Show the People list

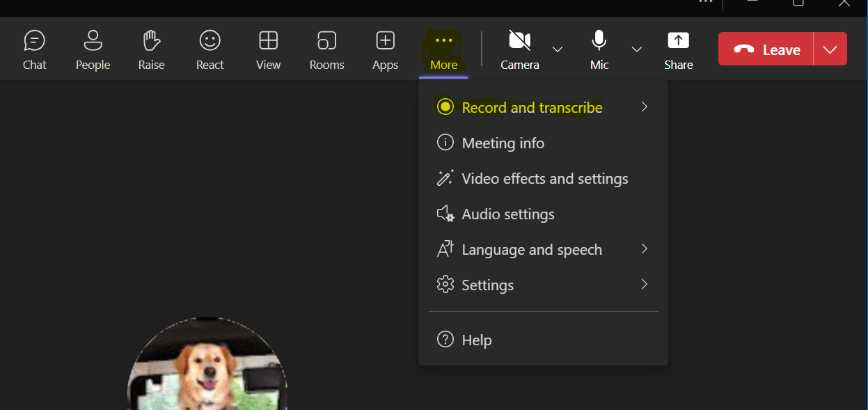point(93,50)
